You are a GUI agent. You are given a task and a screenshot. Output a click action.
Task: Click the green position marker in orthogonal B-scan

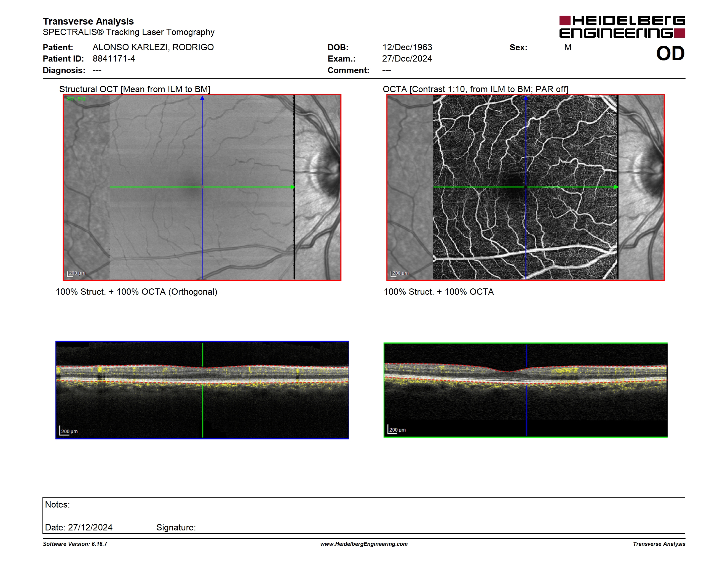pos(203,390)
